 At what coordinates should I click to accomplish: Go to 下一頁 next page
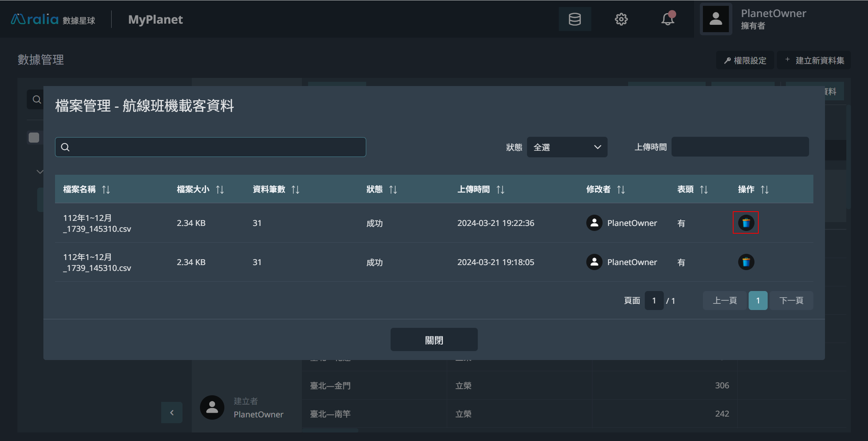tap(791, 301)
